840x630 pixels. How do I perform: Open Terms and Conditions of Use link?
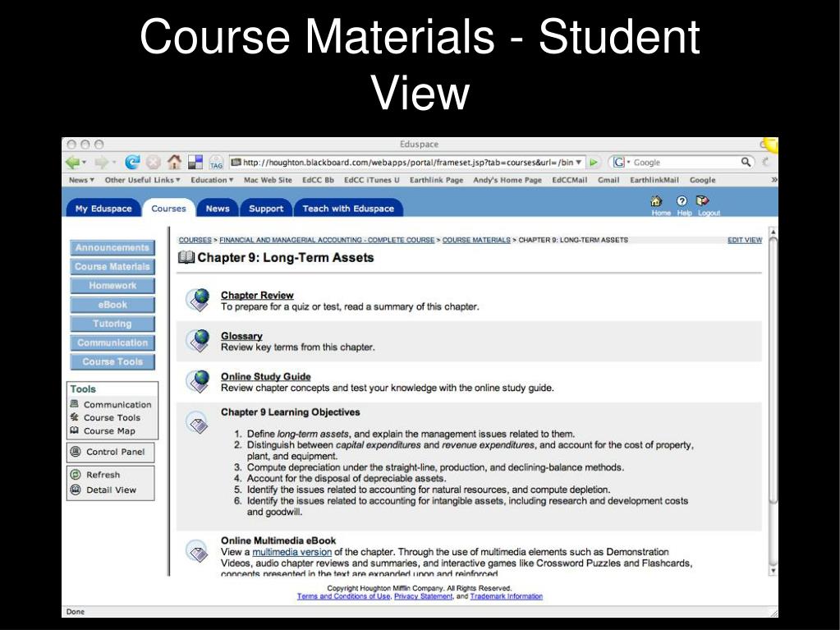click(343, 596)
